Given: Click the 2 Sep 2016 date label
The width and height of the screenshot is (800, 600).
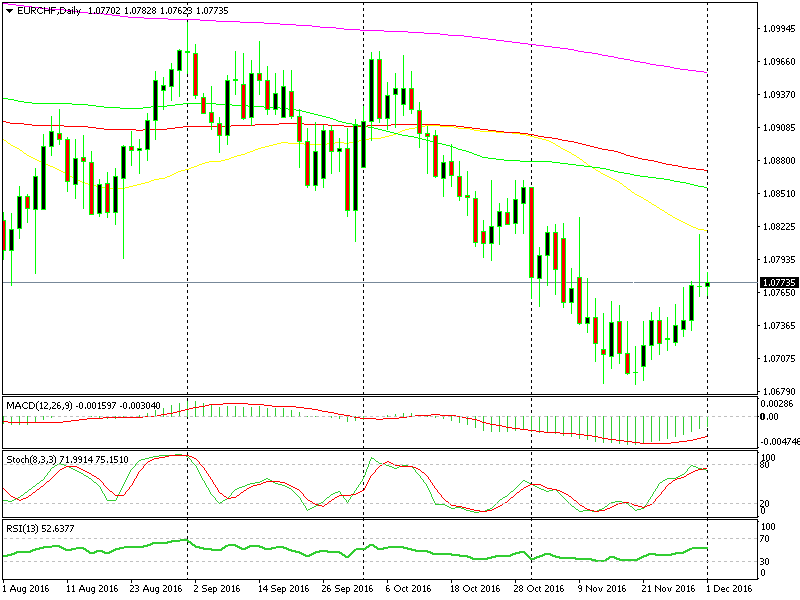Looking at the screenshot, I should [217, 589].
